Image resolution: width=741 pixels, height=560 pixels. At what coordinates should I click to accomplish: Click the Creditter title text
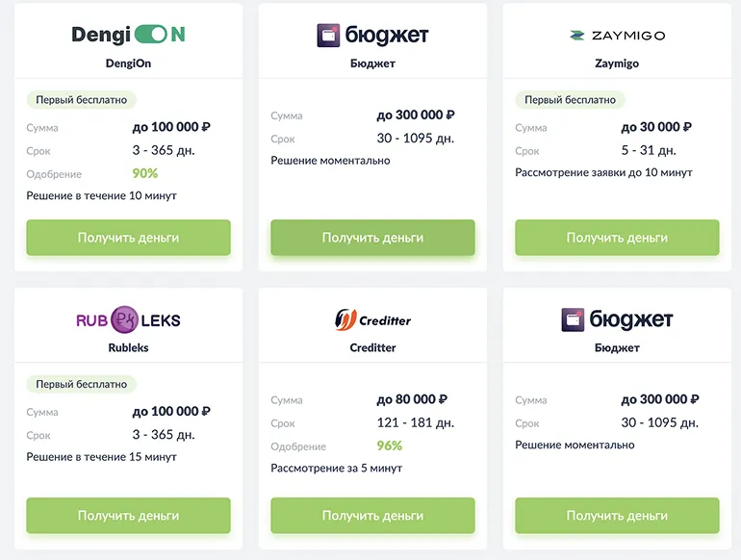pyautogui.click(x=372, y=347)
